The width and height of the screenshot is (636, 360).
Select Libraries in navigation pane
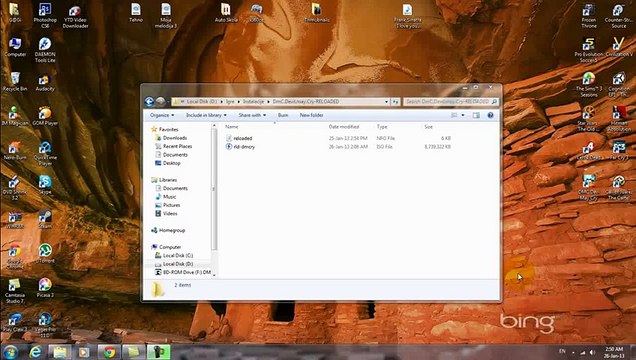coord(168,180)
